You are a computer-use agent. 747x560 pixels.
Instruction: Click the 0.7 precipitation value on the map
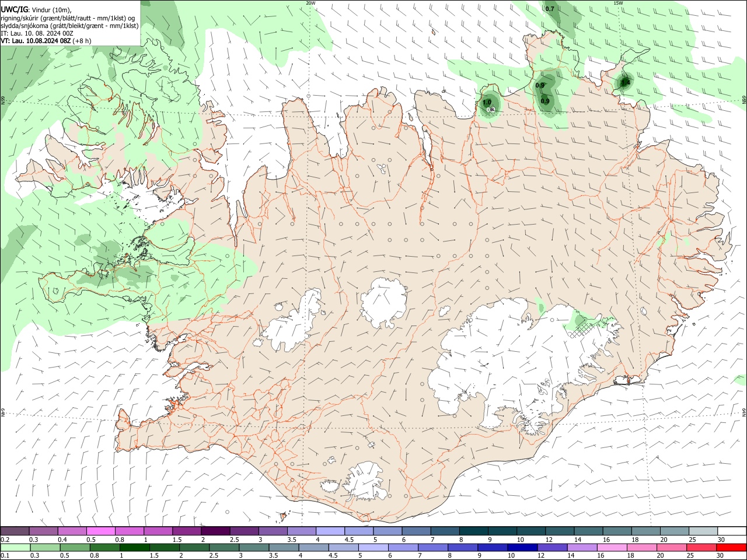[549, 9]
